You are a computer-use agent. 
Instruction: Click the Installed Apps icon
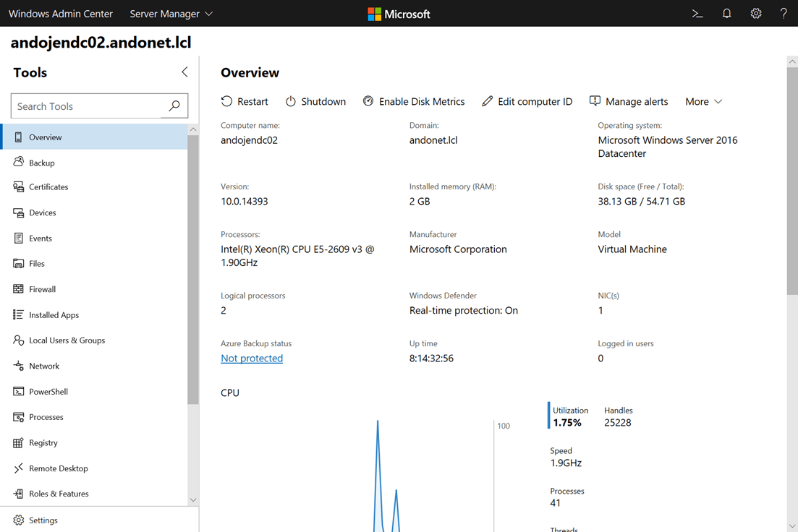[18, 315]
